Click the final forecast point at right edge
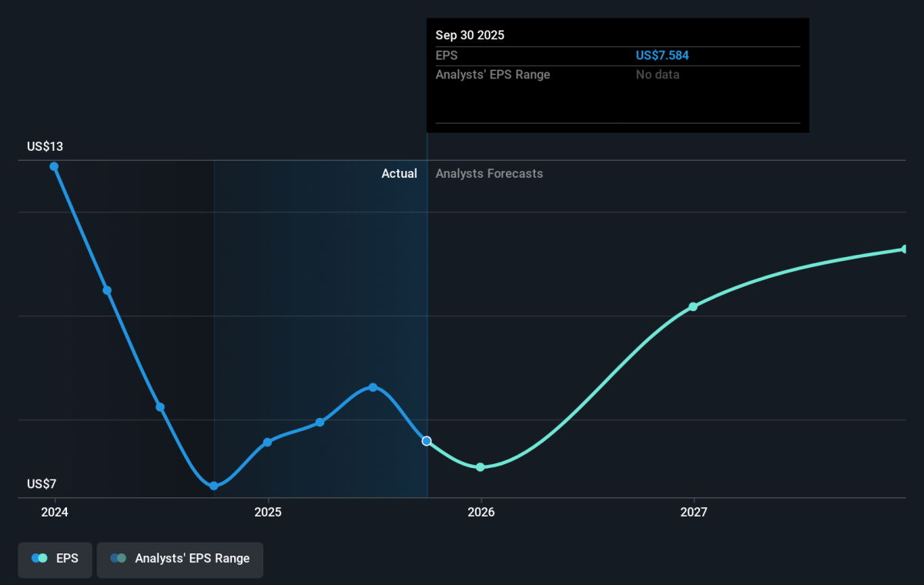The image size is (924, 585). [905, 249]
